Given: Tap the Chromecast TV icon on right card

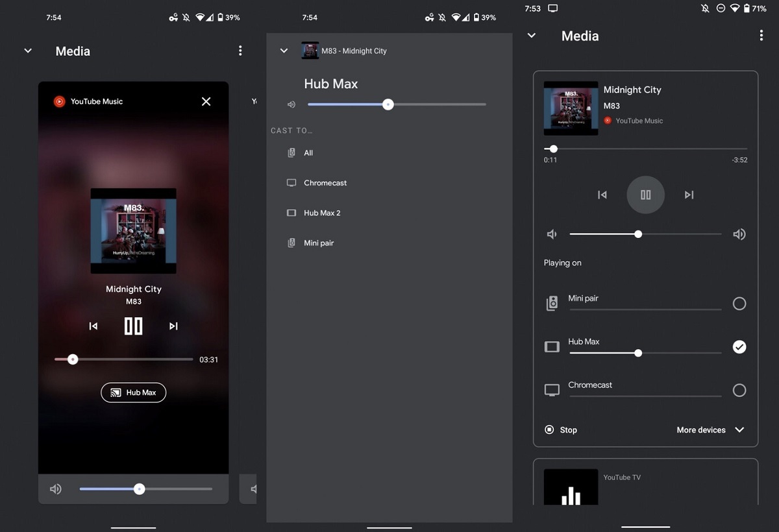Looking at the screenshot, I should click(x=552, y=391).
